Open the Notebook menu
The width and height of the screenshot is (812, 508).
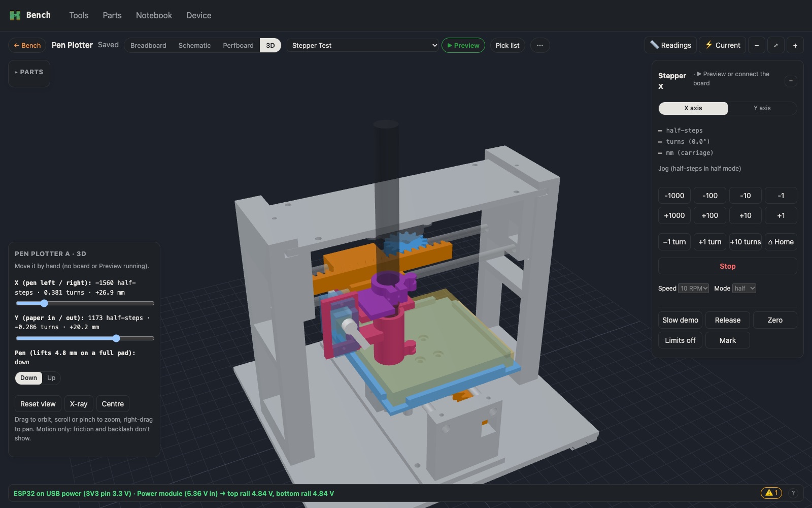154,15
